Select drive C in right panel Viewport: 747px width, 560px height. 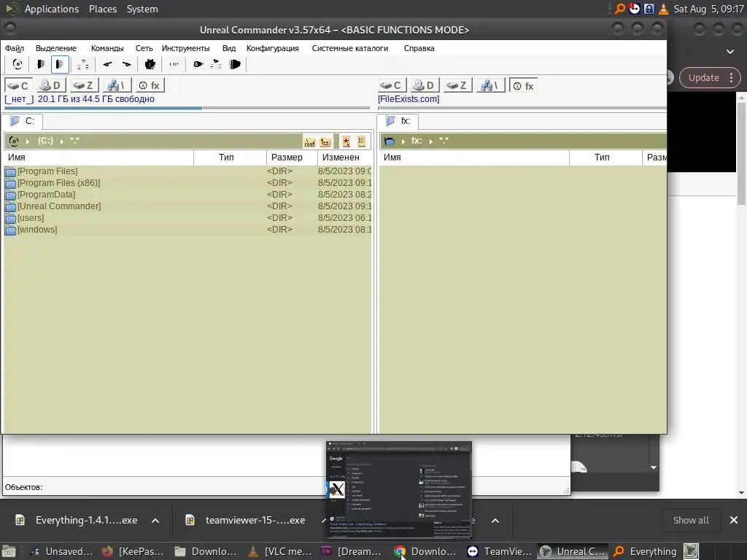pyautogui.click(x=392, y=85)
